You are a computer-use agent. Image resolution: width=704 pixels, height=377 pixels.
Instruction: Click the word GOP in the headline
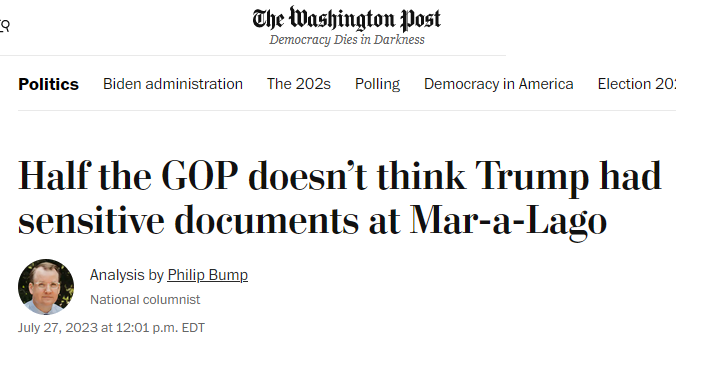click(200, 176)
